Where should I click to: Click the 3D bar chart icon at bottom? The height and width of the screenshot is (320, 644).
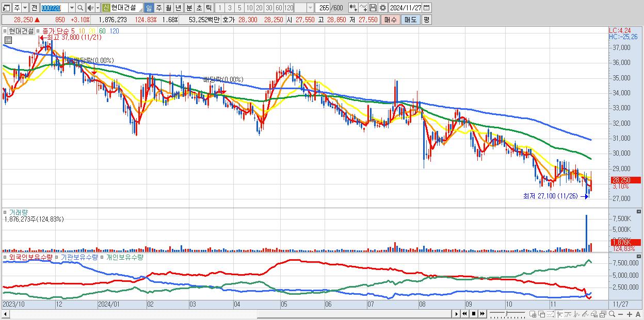[x=594, y=313]
